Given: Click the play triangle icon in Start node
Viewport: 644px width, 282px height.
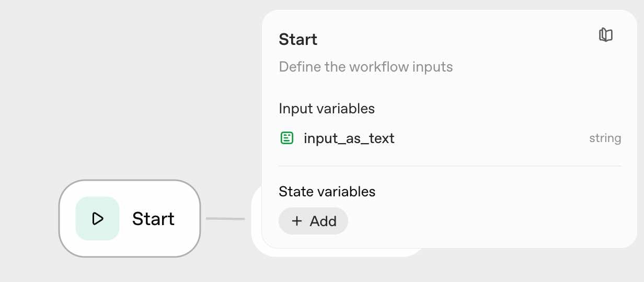Looking at the screenshot, I should (97, 218).
